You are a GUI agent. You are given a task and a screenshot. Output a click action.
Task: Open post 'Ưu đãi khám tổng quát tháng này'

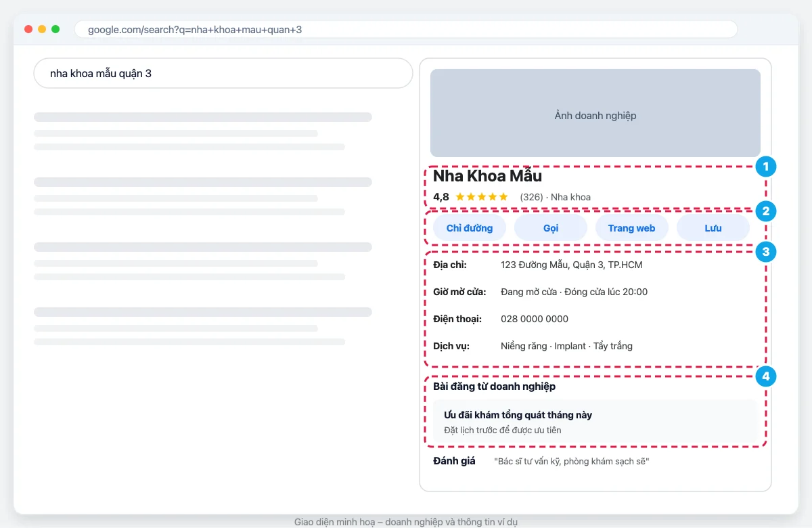click(x=518, y=415)
